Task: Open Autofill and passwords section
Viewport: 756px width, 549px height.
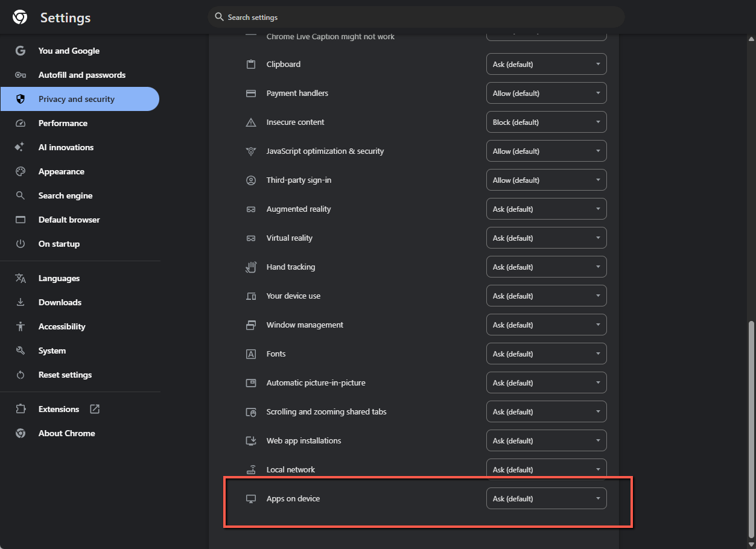Action: pos(80,75)
